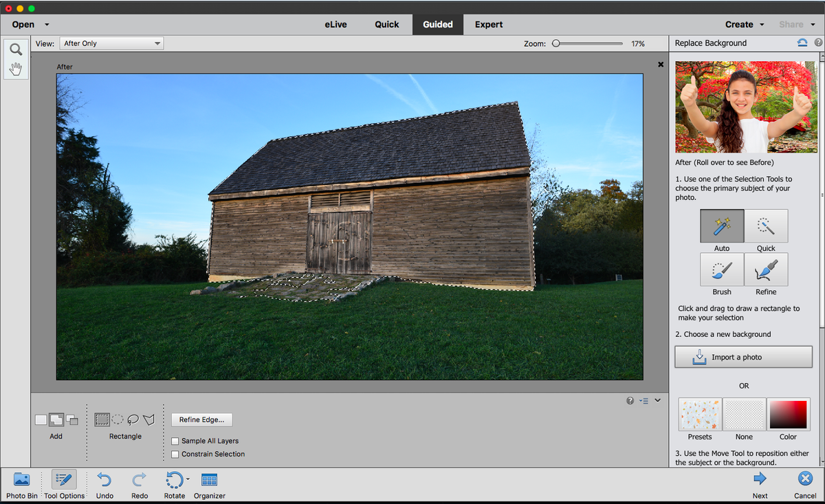
Task: Toggle the Tool Options panel
Action: pyautogui.click(x=64, y=481)
